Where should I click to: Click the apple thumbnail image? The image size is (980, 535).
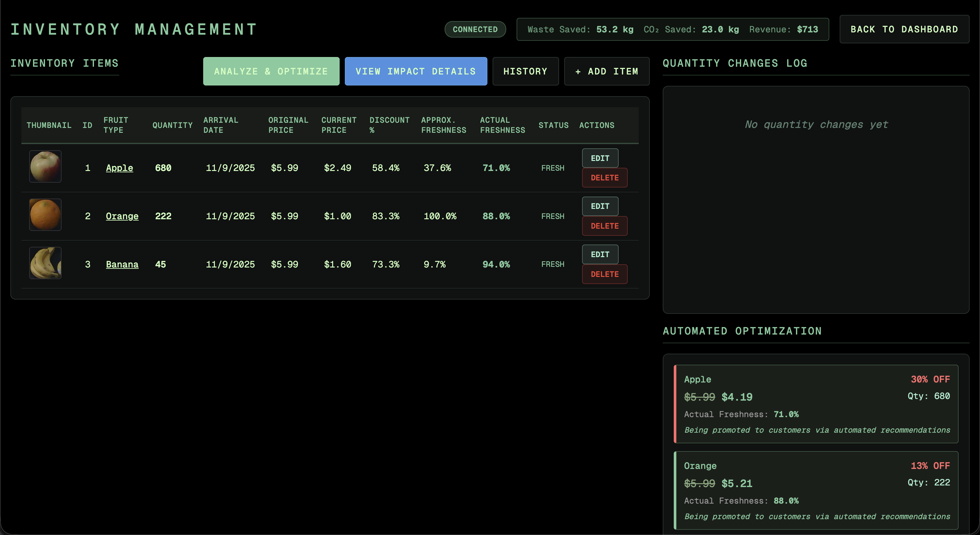point(45,166)
